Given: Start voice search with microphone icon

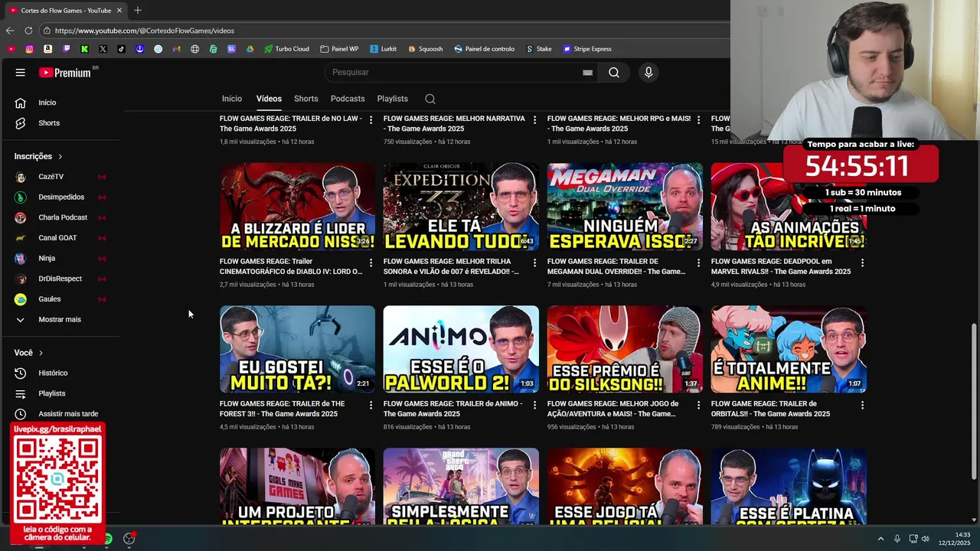Looking at the screenshot, I should pyautogui.click(x=648, y=73).
